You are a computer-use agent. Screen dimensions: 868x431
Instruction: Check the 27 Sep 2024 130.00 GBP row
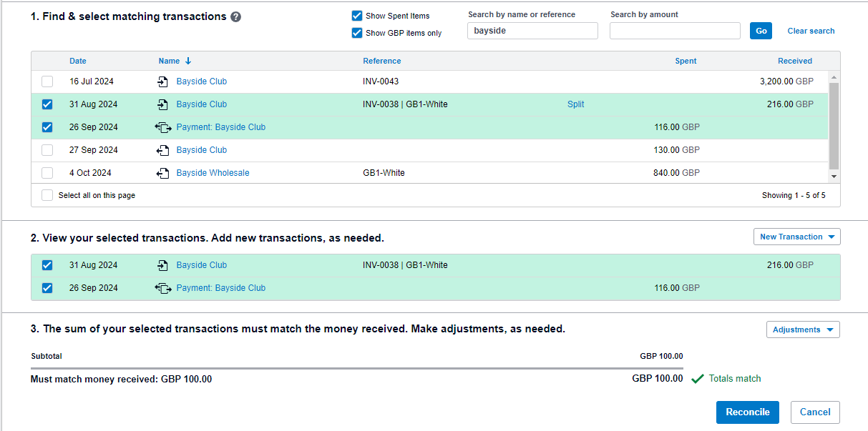[47, 150]
